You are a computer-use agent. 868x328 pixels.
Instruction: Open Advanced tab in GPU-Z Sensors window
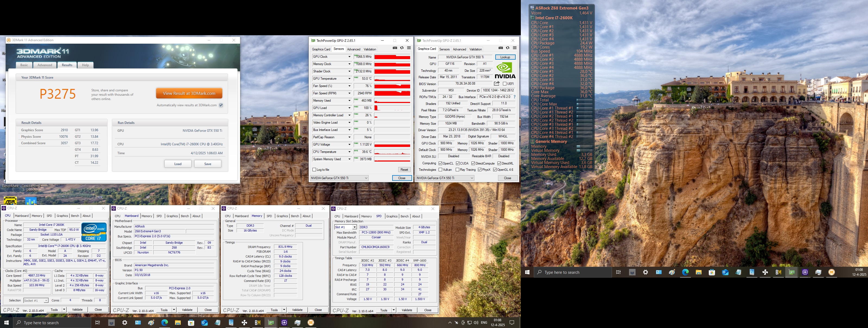point(354,49)
